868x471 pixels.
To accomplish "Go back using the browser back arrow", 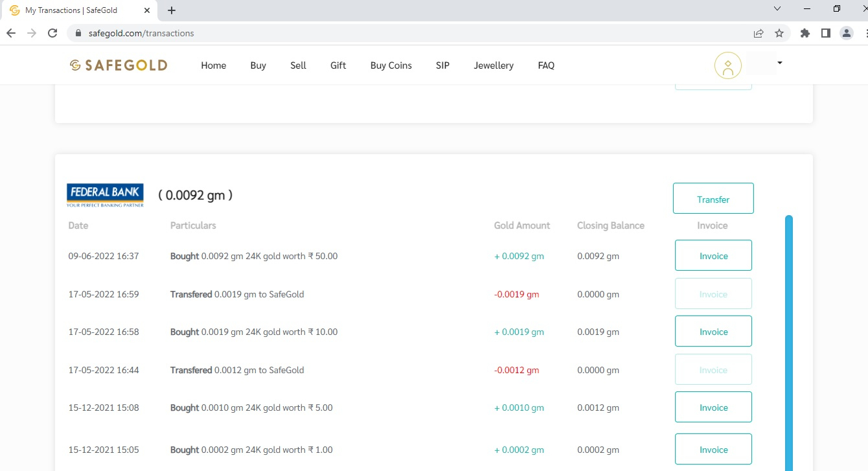I will (11, 33).
